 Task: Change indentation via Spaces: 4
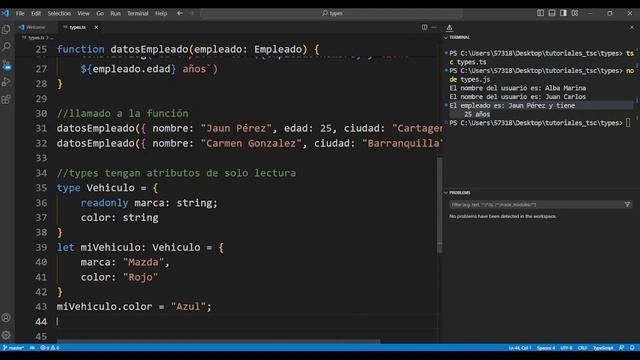[x=546, y=348]
